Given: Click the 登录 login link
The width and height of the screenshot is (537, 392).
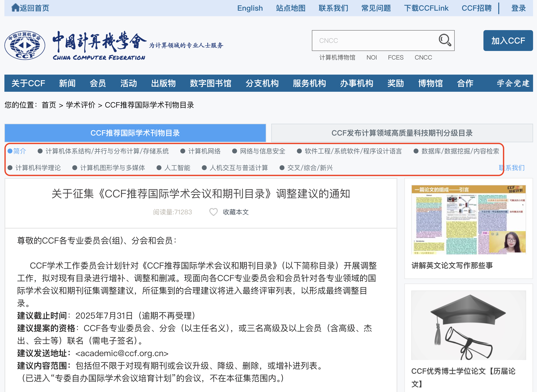Looking at the screenshot, I should [518, 8].
